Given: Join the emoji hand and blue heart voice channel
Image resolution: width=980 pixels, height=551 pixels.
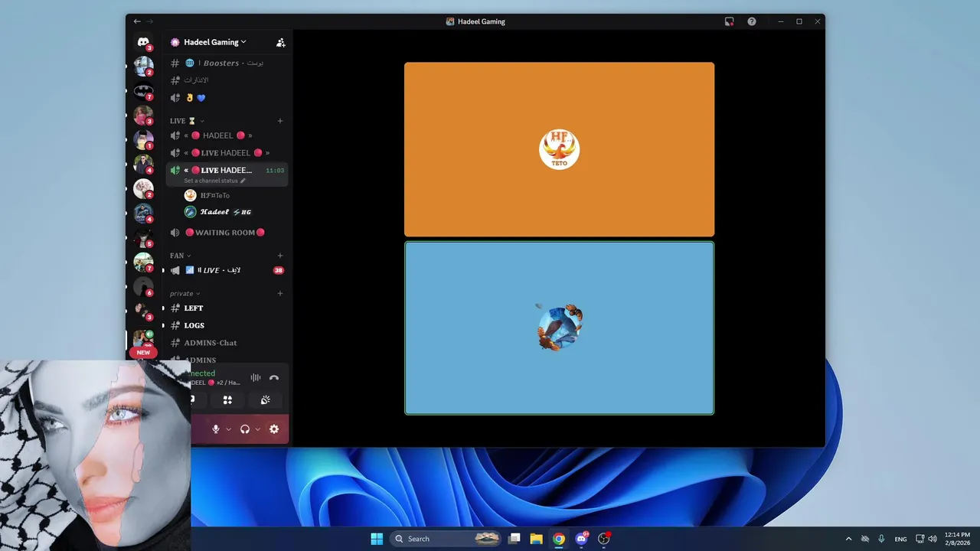Looking at the screenshot, I should tap(227, 98).
